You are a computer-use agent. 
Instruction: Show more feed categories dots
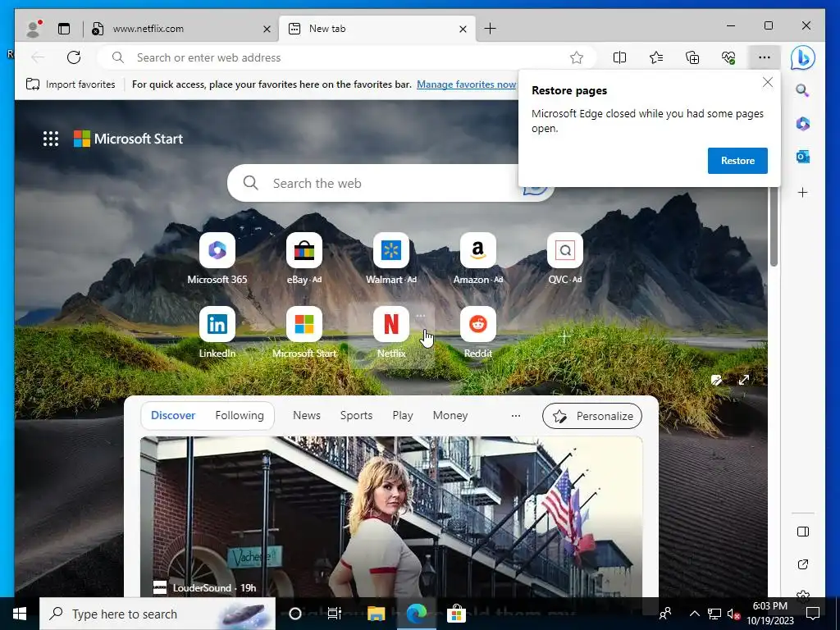(x=515, y=416)
